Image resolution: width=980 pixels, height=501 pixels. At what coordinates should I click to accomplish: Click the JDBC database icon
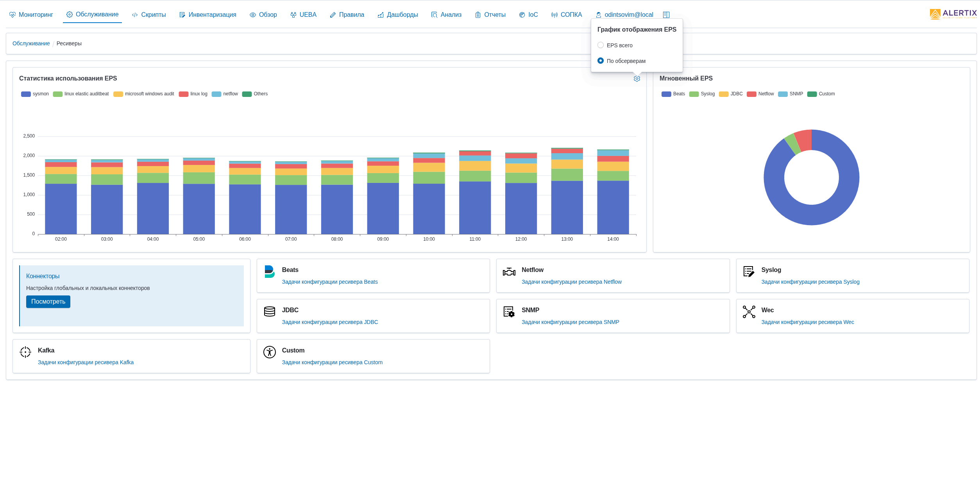tap(270, 311)
